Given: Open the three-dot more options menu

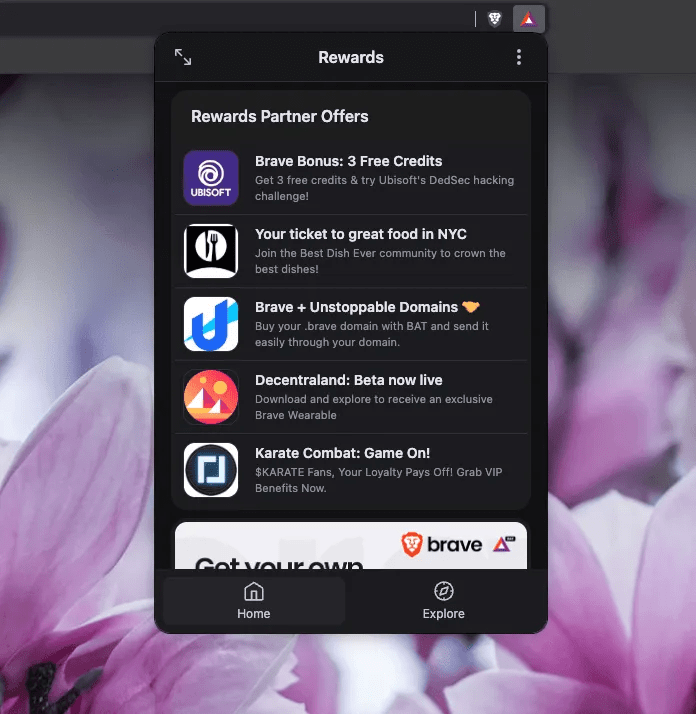Looking at the screenshot, I should (x=518, y=57).
